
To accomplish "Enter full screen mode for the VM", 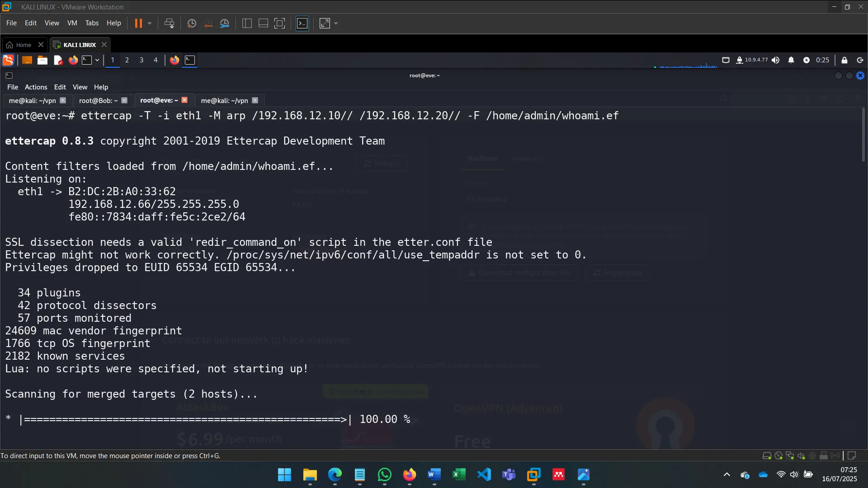I will (x=280, y=23).
